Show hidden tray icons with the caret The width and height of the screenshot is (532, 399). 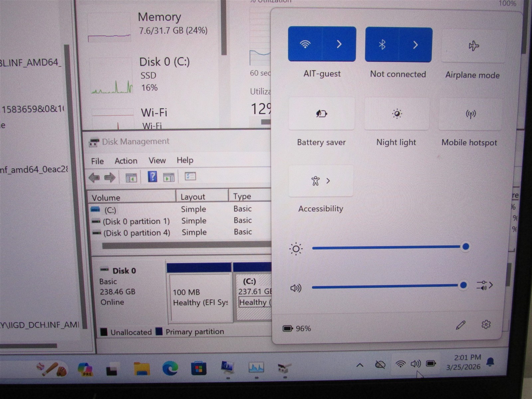[359, 365]
